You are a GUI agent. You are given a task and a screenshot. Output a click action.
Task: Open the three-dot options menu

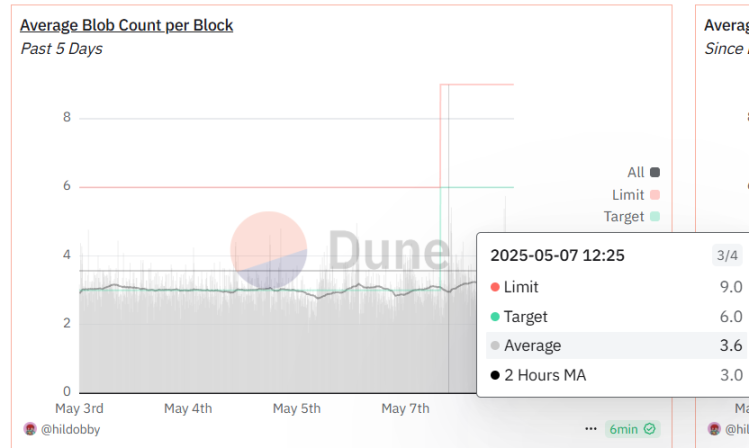point(592,429)
